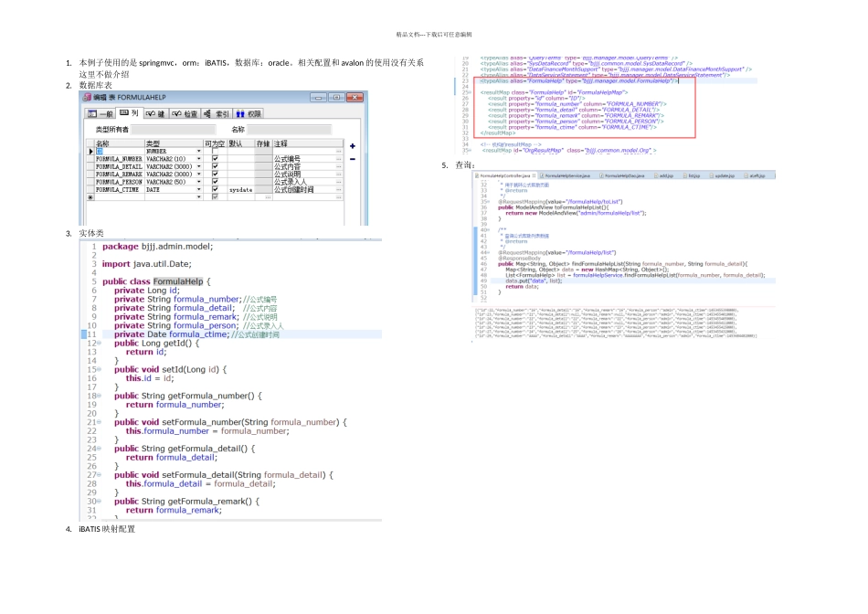
Task: Open type dropdown for ID NUMBER row
Action: point(199,151)
